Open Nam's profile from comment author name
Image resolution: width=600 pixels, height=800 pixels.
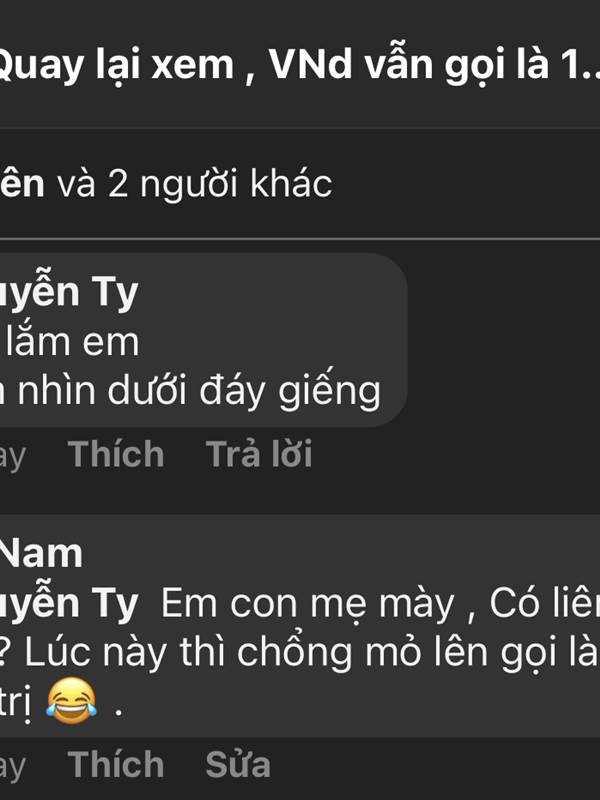pos(41,554)
